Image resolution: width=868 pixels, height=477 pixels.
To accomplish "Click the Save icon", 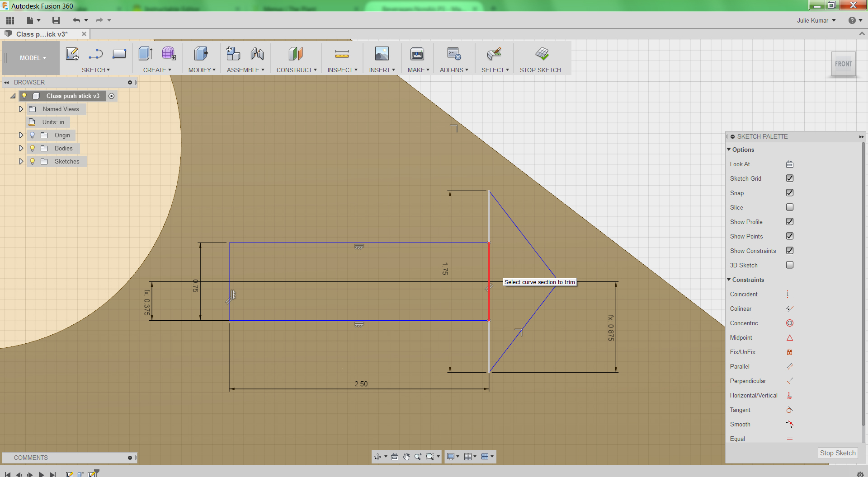I will pyautogui.click(x=56, y=20).
